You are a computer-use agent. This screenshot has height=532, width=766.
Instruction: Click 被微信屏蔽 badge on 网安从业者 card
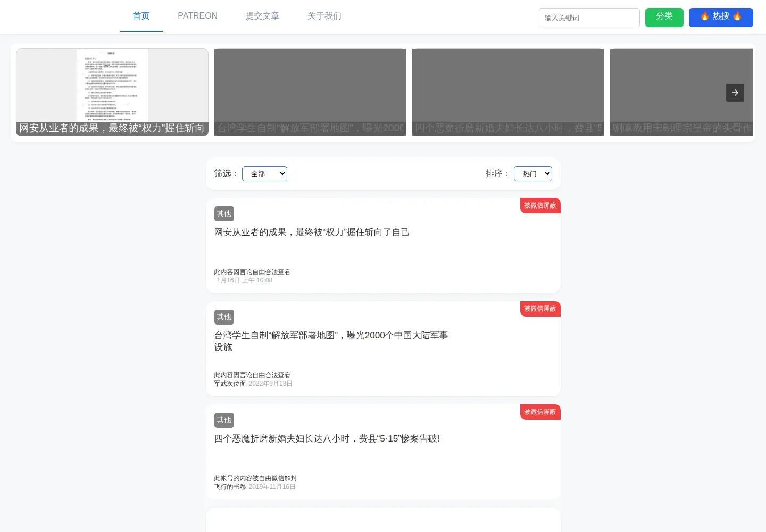tap(540, 206)
